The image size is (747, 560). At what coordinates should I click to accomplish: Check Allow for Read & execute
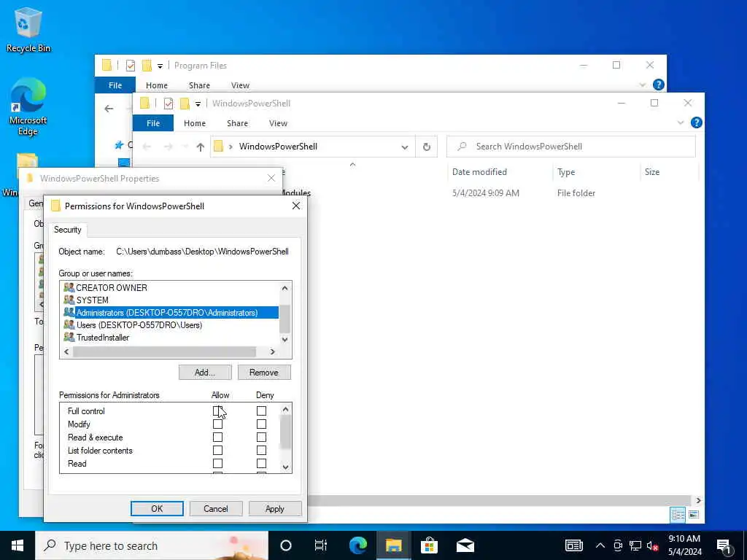tap(217, 437)
